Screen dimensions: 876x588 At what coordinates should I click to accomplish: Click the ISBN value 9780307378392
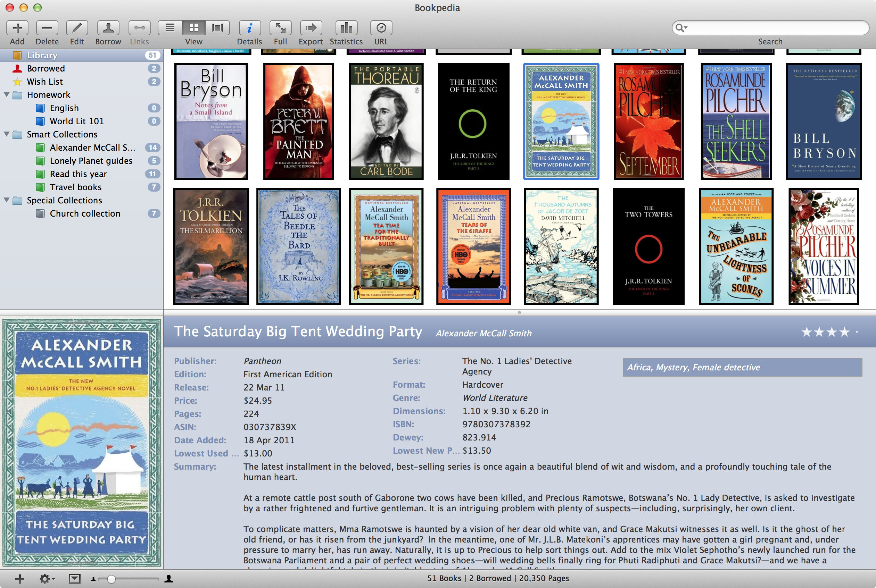(496, 424)
